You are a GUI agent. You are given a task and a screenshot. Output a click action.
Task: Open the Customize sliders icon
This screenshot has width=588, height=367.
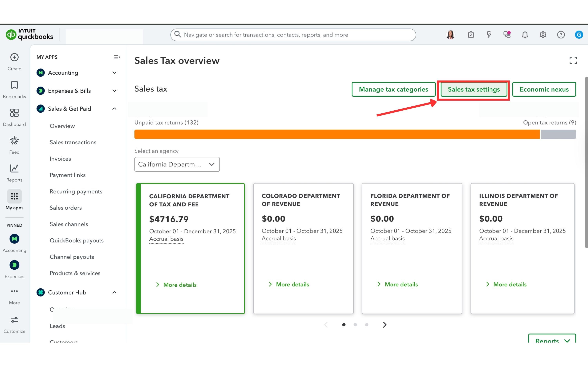pyautogui.click(x=14, y=320)
